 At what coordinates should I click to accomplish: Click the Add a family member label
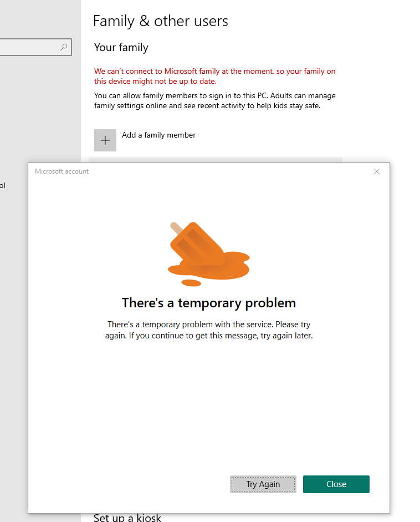(158, 135)
